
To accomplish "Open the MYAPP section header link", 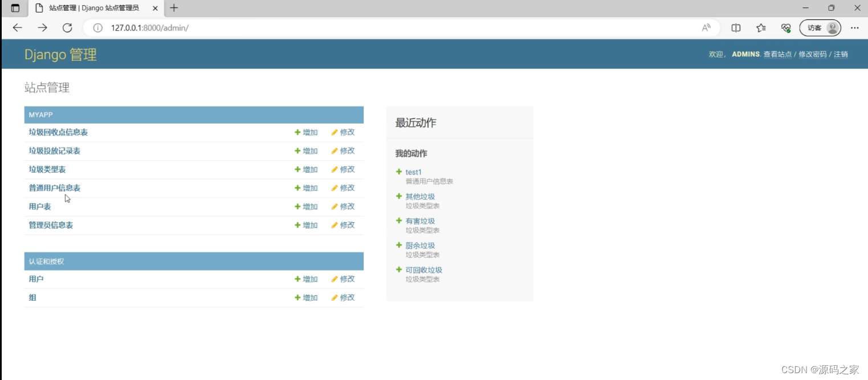I will click(40, 115).
